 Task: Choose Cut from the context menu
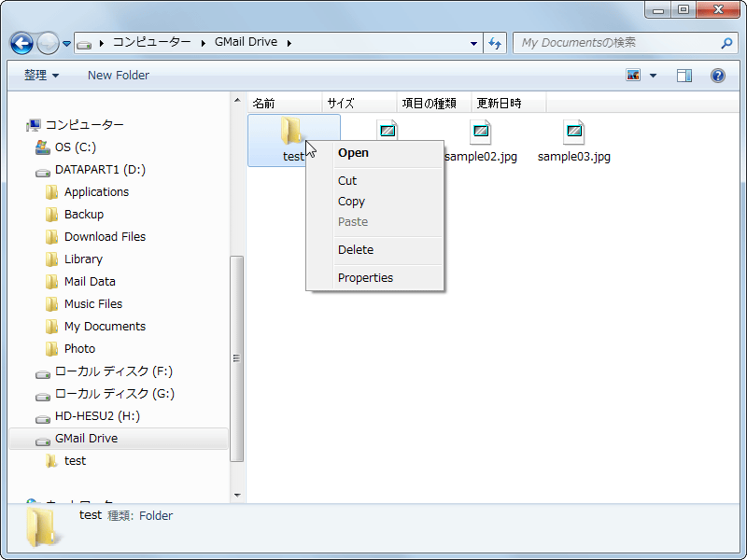tap(375, 180)
